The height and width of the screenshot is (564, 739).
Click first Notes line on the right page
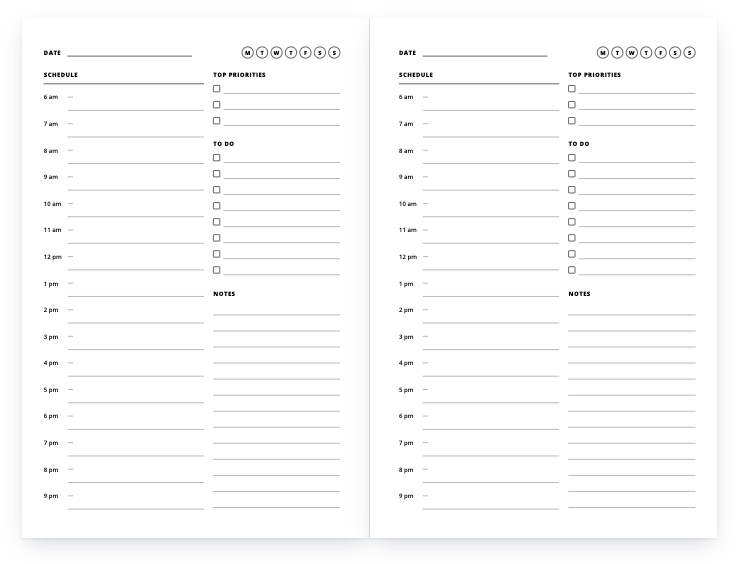632,314
